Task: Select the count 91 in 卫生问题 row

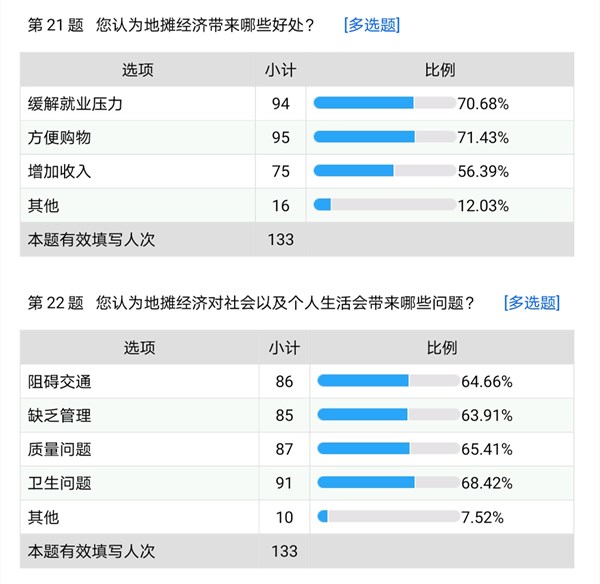Action: pos(283,483)
